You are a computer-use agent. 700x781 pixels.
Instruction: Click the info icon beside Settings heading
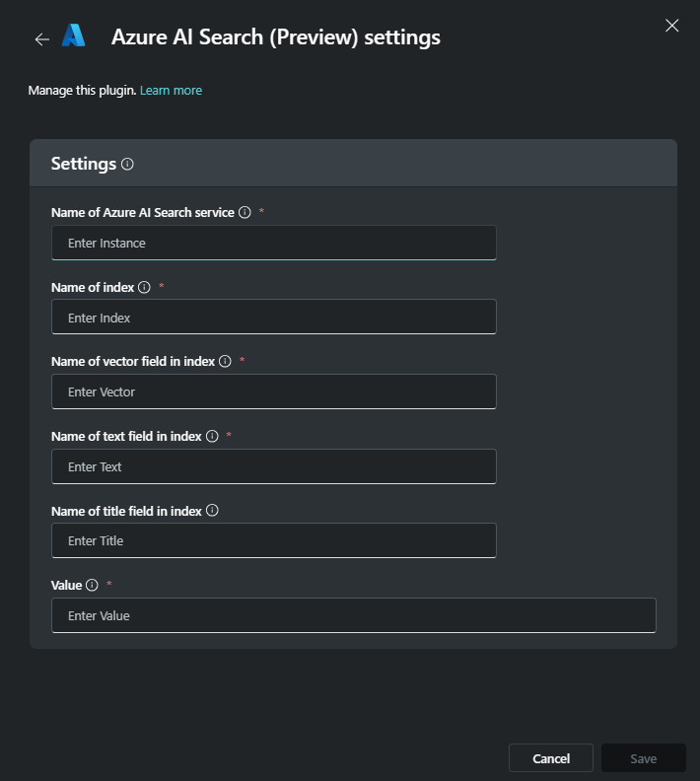pos(127,165)
